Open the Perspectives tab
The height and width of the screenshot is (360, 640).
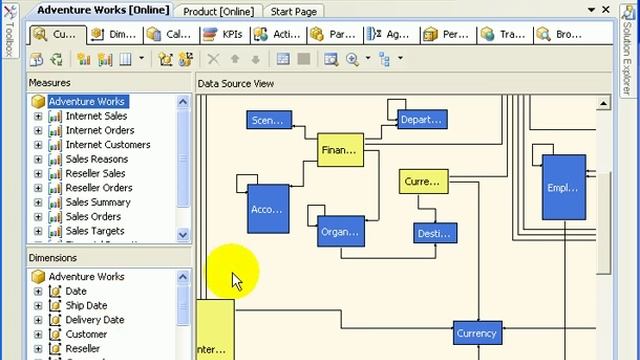448,35
